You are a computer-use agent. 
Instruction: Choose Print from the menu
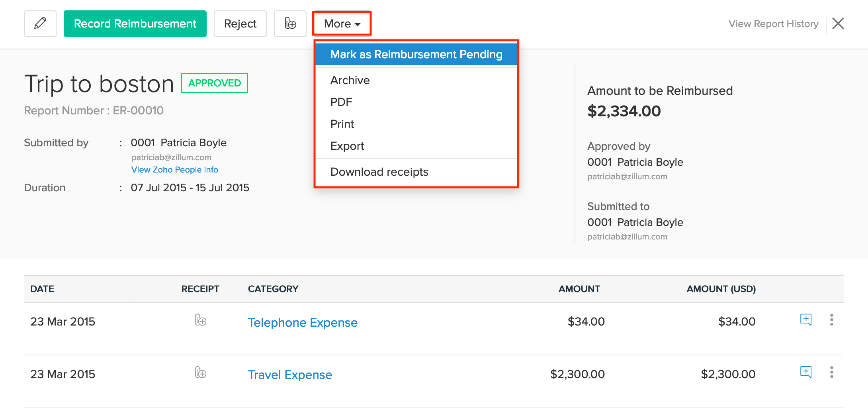[x=342, y=124]
